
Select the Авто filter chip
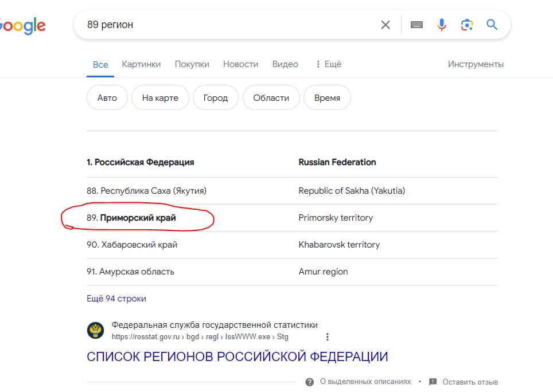point(107,97)
